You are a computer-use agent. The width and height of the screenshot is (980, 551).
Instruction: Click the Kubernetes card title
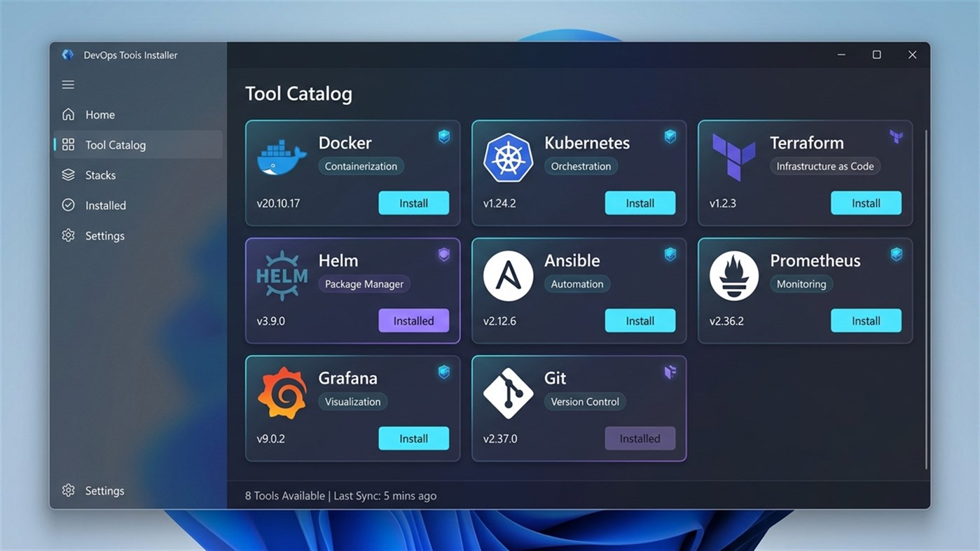point(587,143)
